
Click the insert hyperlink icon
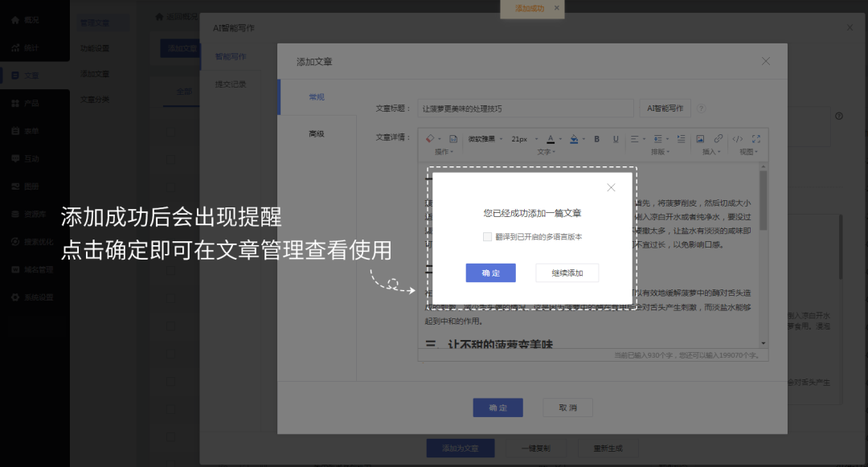(x=718, y=138)
